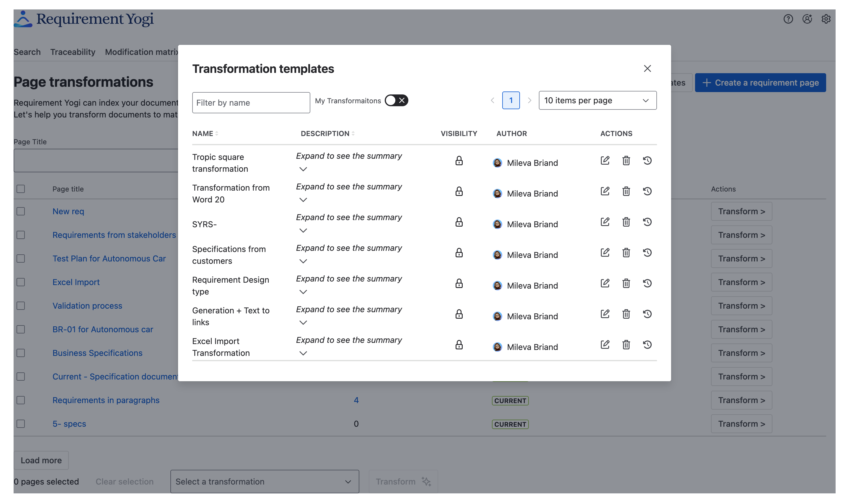
Task: Expand summary for Tropic square transformation
Action: click(303, 169)
